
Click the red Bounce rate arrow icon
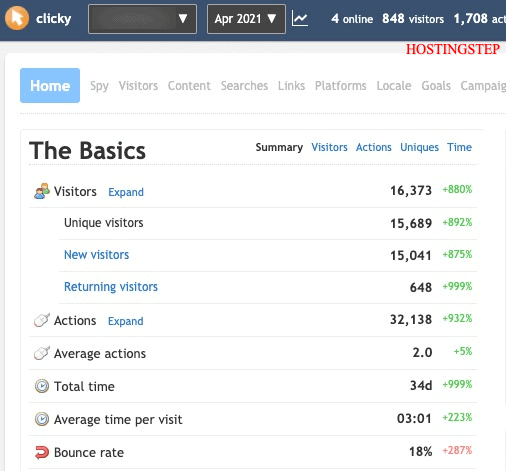tap(42, 452)
